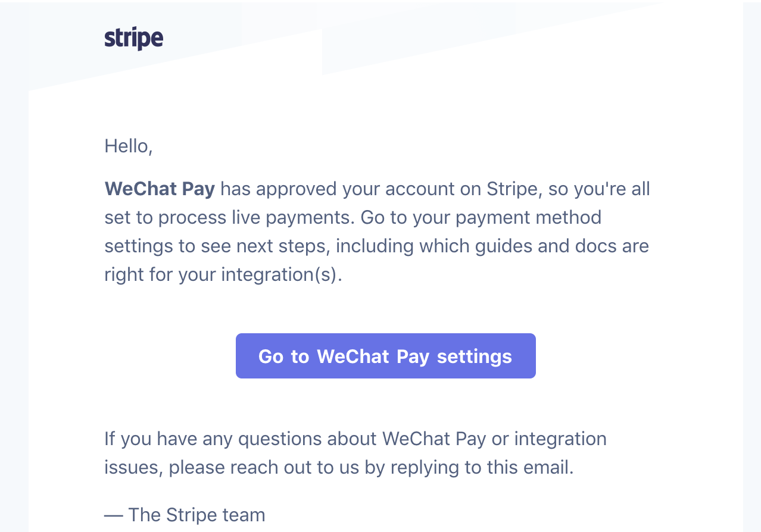Click the "integration(s)." word

[x=282, y=274]
